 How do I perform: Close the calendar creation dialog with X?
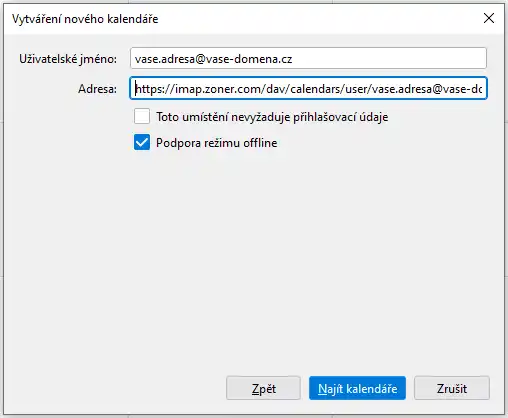[489, 18]
